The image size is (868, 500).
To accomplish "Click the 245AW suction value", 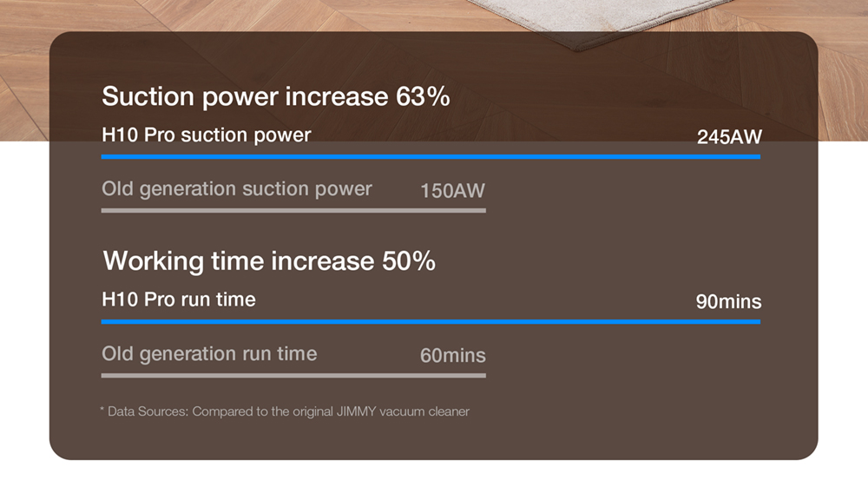I will point(728,137).
